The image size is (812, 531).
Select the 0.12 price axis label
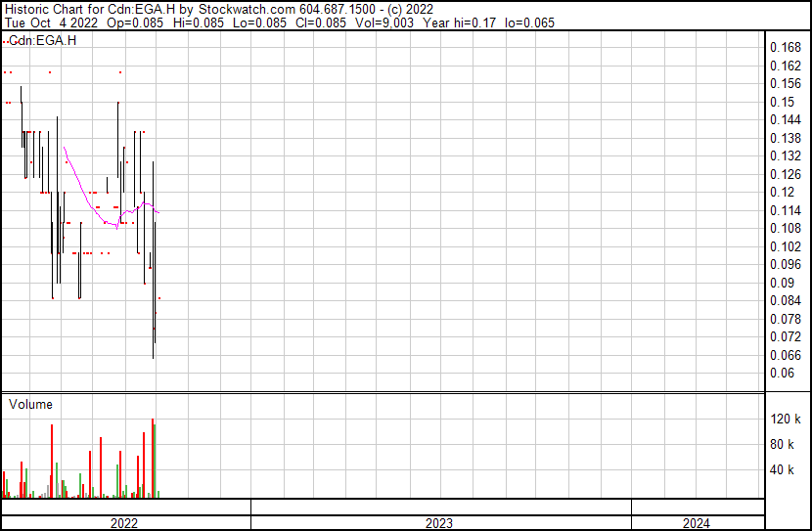click(782, 193)
